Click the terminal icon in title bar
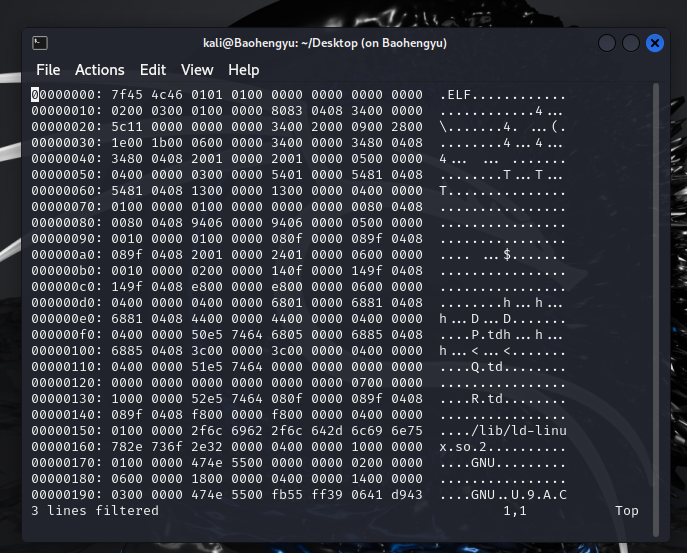The height and width of the screenshot is (553, 687). tap(40, 43)
